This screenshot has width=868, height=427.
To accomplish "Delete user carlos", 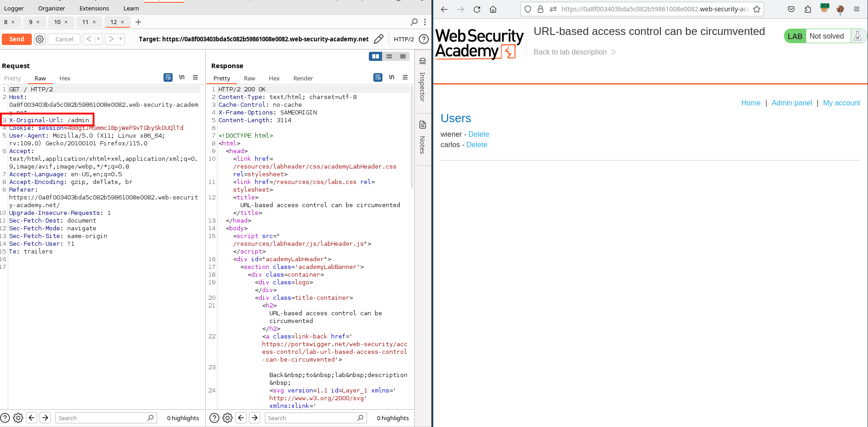I will pos(477,145).
